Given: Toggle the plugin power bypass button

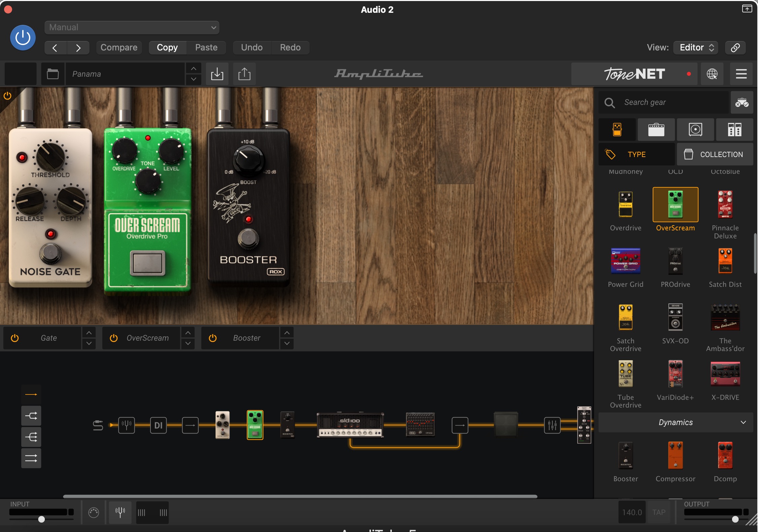Looking at the screenshot, I should [x=23, y=38].
